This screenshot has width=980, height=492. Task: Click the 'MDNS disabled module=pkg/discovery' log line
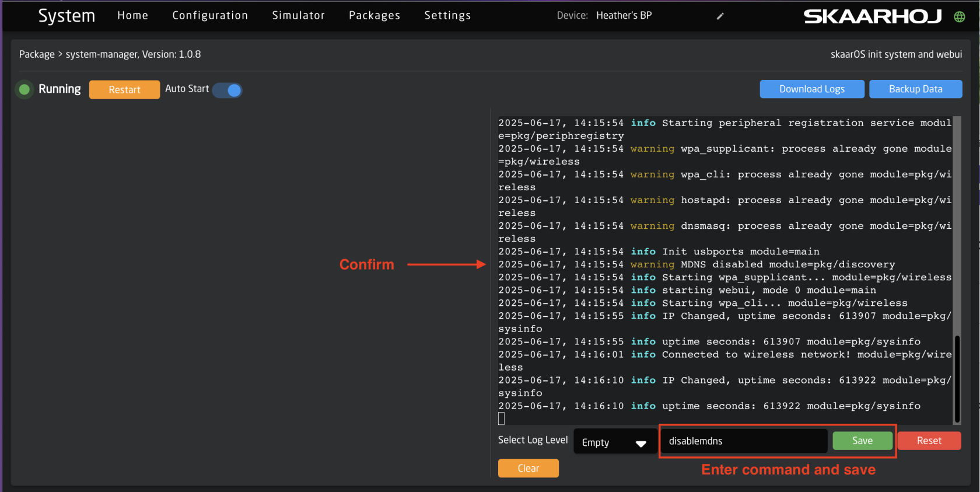696,264
